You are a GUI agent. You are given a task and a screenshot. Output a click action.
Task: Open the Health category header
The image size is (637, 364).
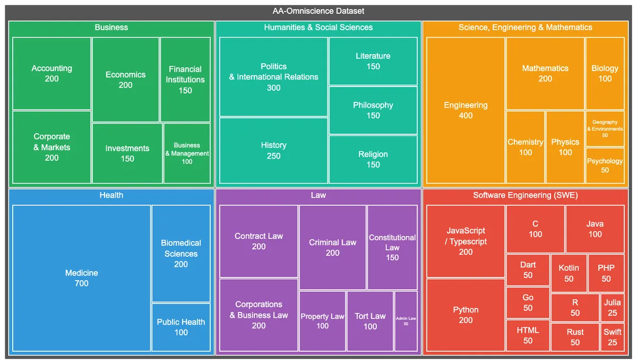pyautogui.click(x=111, y=195)
